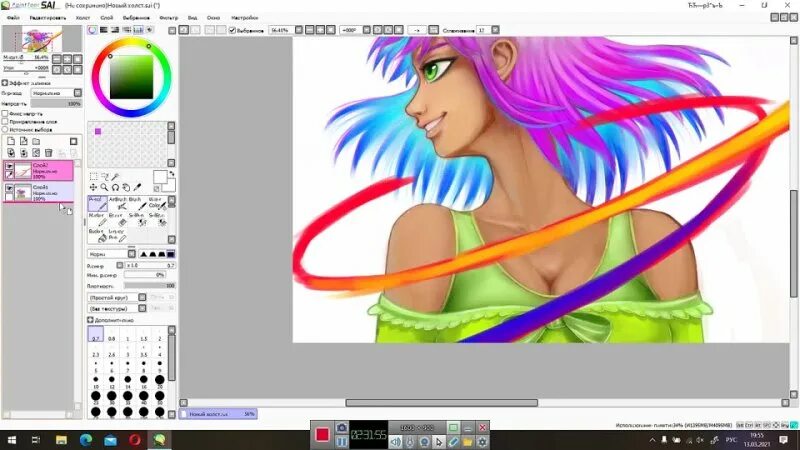Open File Explorer from taskbar
Screen dimensions: 800x450
coord(61,439)
